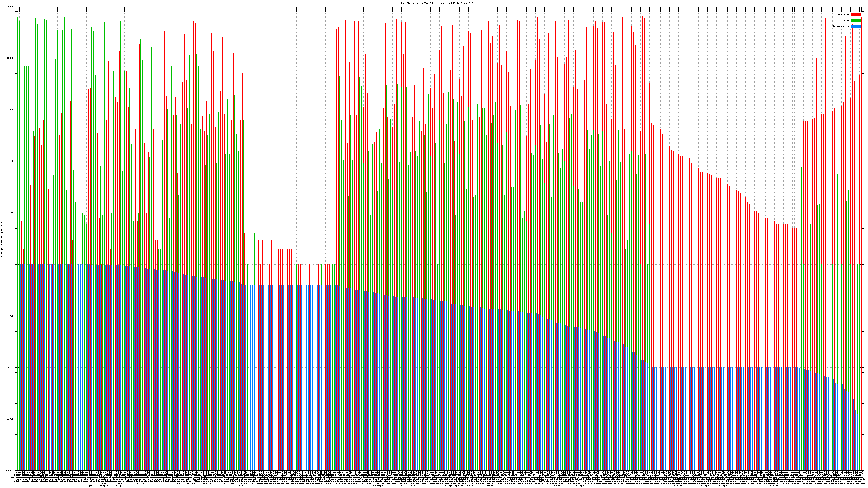
Task: Click the '5 hops' x-axis label
Action: point(412,486)
